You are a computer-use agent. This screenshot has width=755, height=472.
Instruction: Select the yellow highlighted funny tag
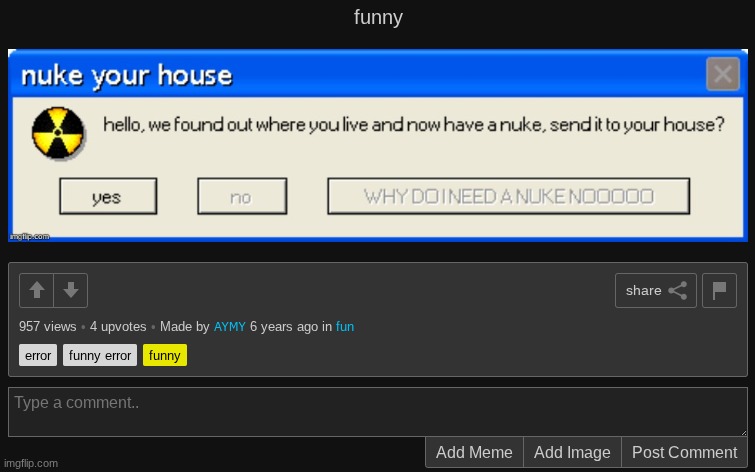165,355
